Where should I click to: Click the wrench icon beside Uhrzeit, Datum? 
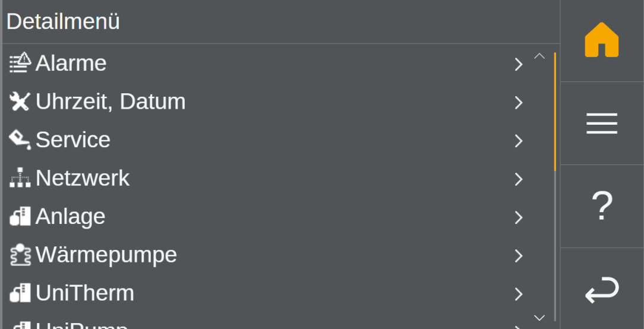(20, 102)
